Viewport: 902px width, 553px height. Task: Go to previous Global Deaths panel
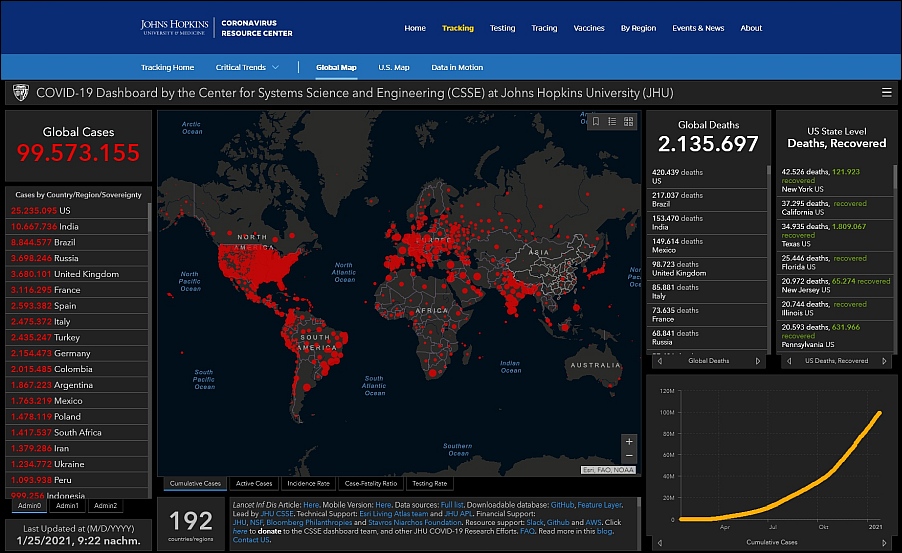pos(660,361)
